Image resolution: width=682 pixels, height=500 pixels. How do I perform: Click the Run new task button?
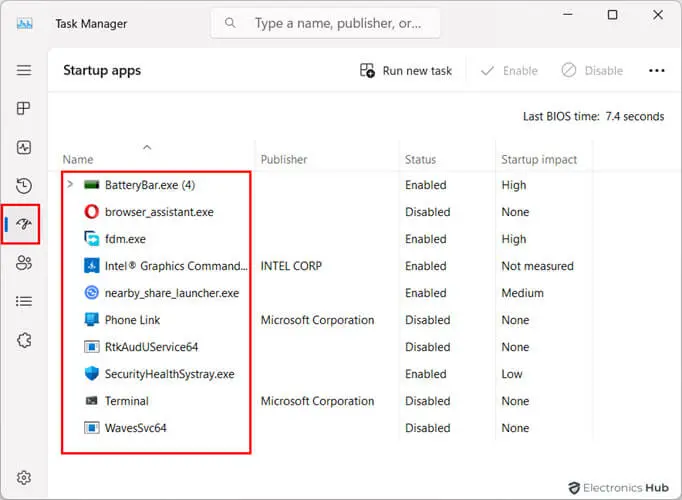[x=406, y=71]
